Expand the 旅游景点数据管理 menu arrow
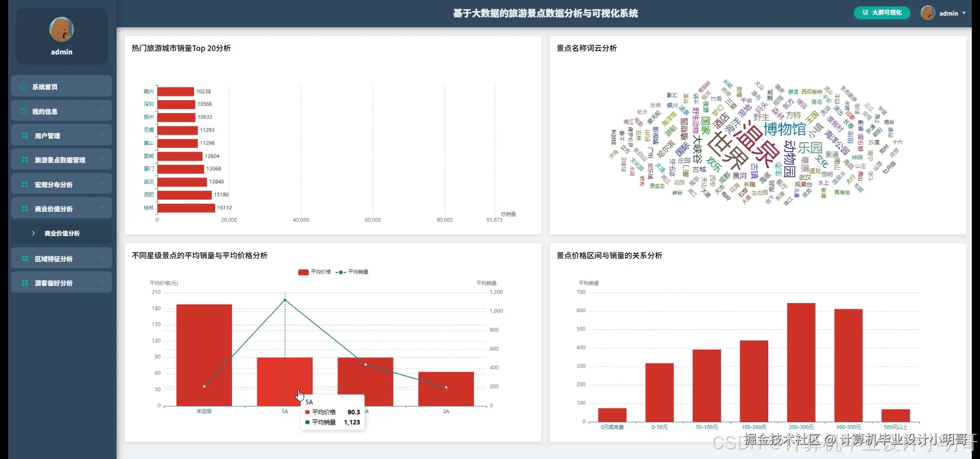The width and height of the screenshot is (980, 459). point(101,159)
